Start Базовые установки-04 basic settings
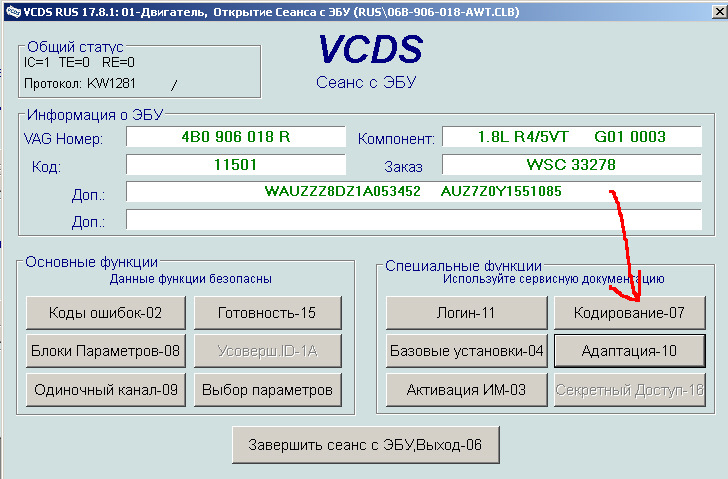The height and width of the screenshot is (479, 728). (466, 351)
